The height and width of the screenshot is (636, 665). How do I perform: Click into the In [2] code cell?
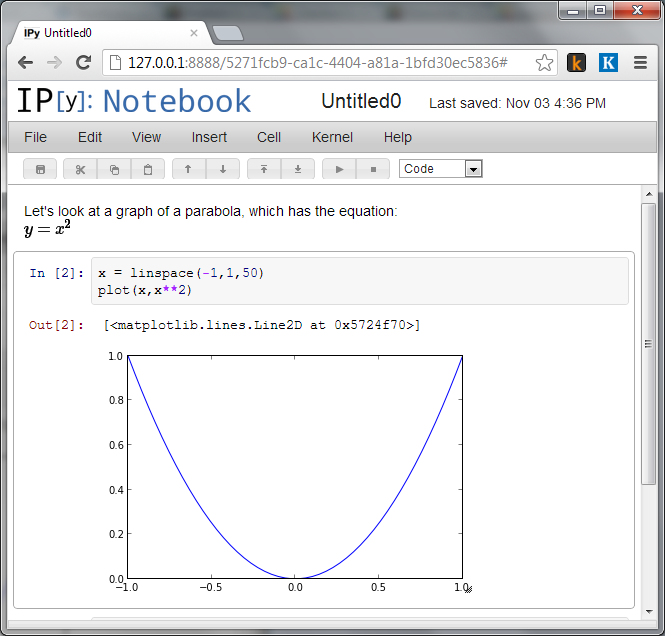coord(360,281)
